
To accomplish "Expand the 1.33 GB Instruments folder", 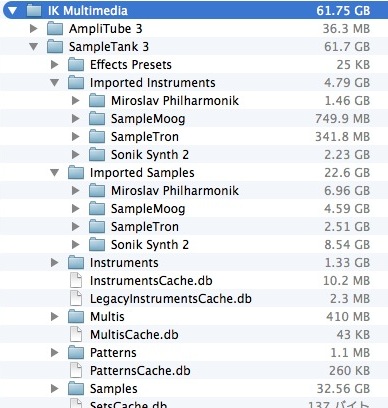I will (55, 263).
